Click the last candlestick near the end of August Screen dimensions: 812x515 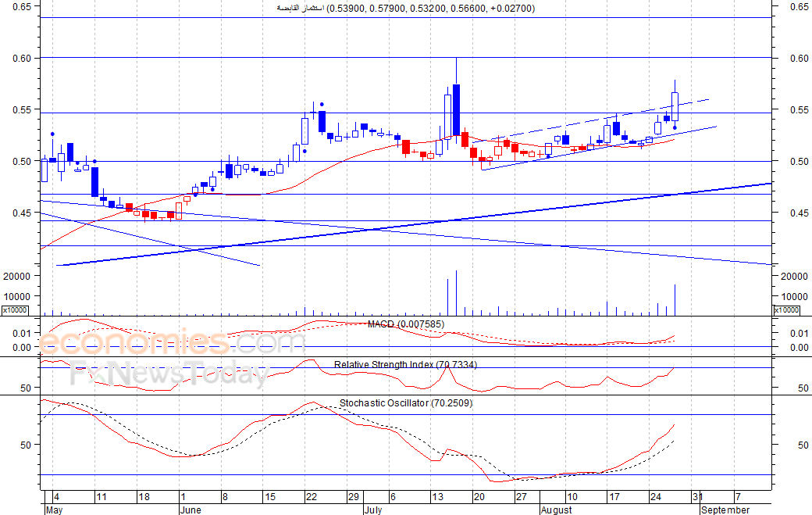675,104
